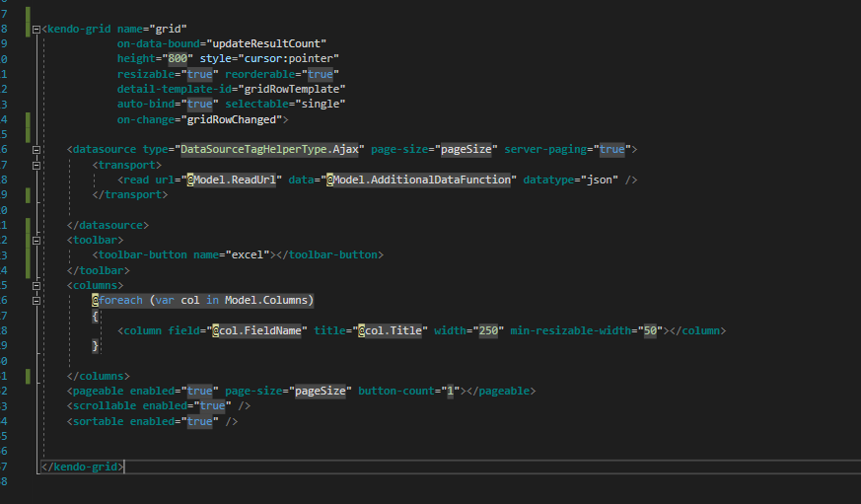Image resolution: width=861 pixels, height=504 pixels.
Task: Click the pageable enabled "true" value
Action: (x=199, y=391)
